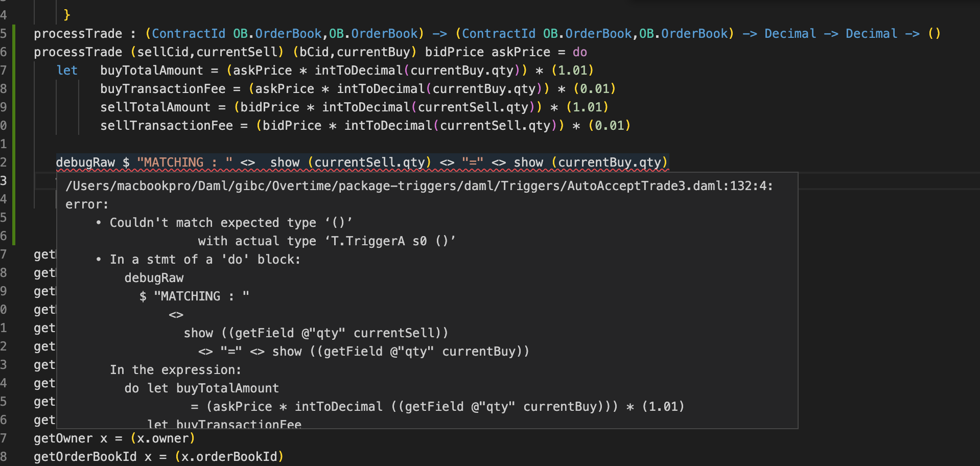Click the first ContractId in type signature

pos(188,34)
